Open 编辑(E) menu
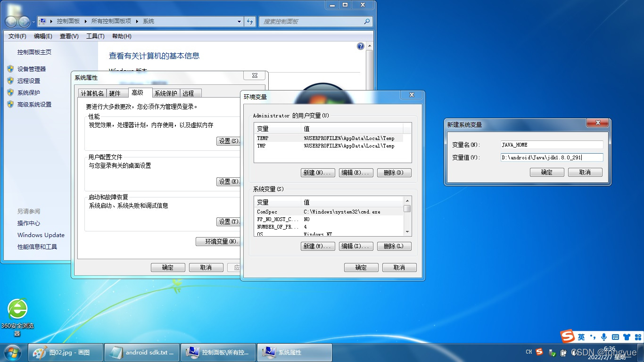This screenshot has width=644, height=362. tap(43, 36)
